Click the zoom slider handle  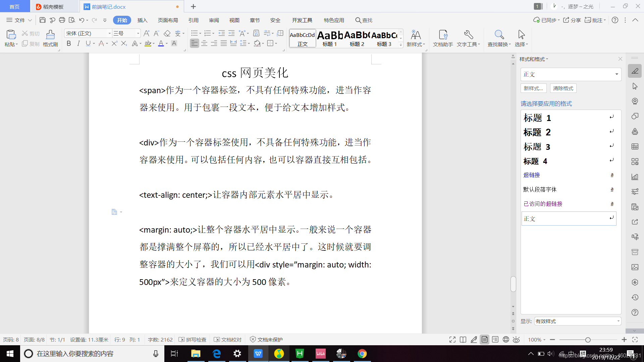[x=588, y=340]
